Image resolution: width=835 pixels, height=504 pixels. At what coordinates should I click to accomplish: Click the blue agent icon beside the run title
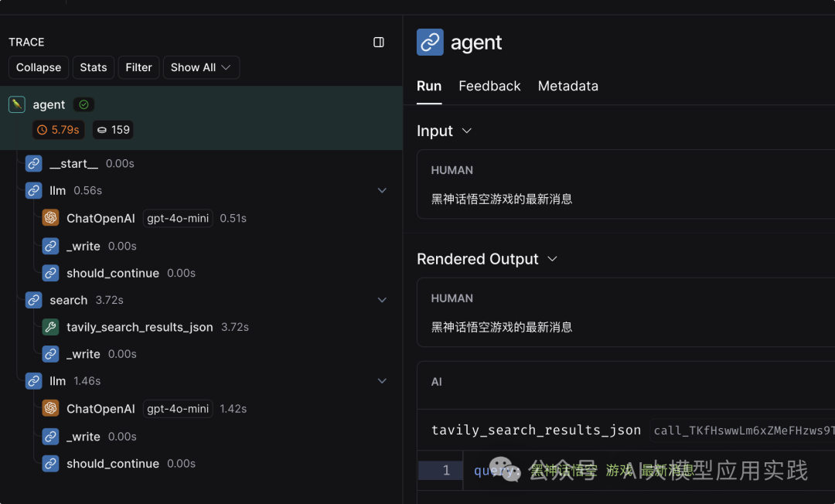pos(430,43)
